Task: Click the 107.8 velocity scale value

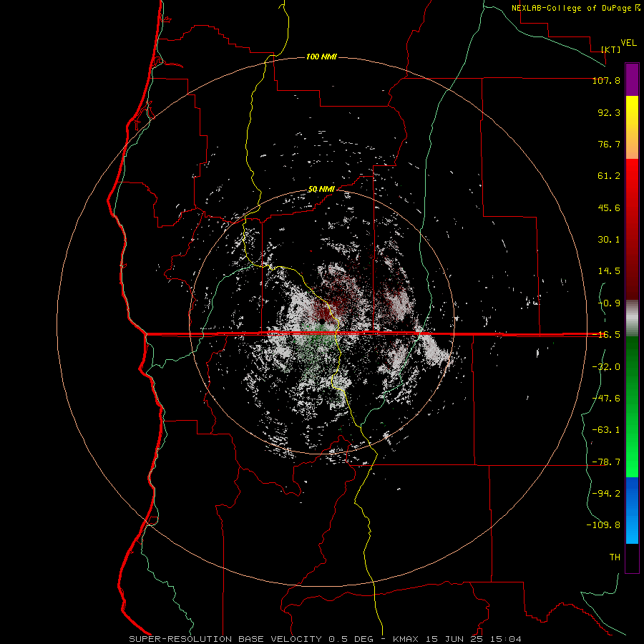Action: pyautogui.click(x=606, y=81)
